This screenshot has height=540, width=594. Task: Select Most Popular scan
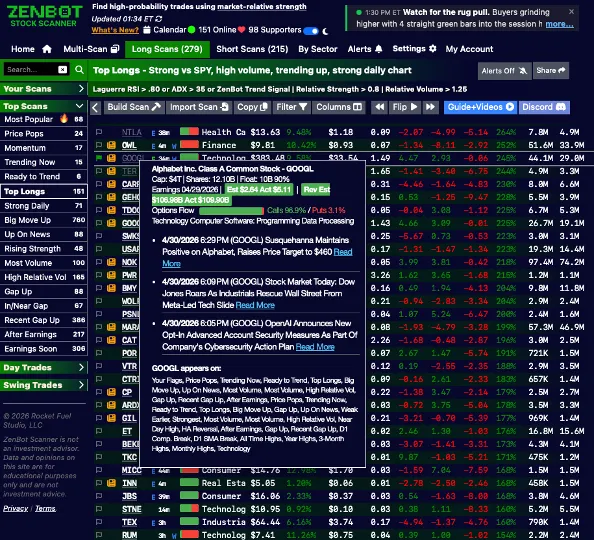pyautogui.click(x=44, y=119)
